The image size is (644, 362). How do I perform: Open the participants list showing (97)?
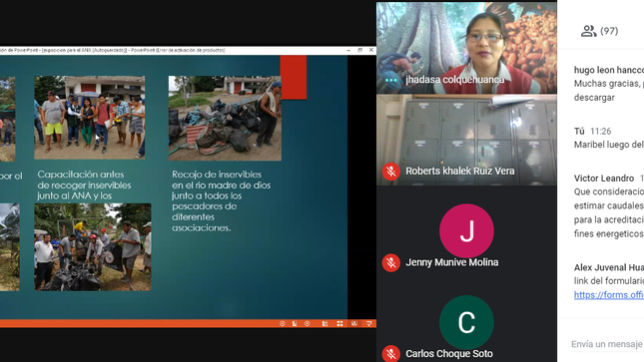599,31
